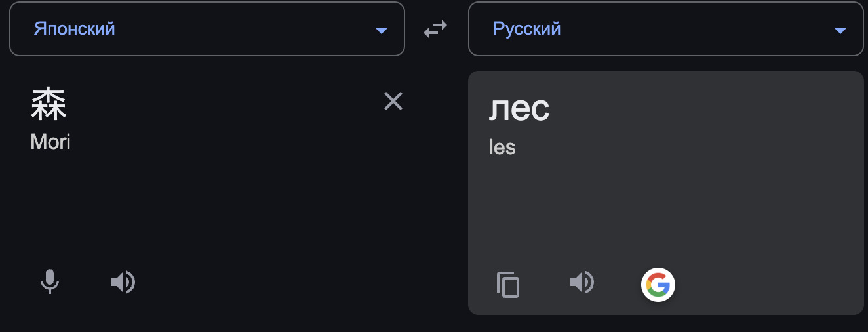Expand the target language dropdown arrow

840,30
